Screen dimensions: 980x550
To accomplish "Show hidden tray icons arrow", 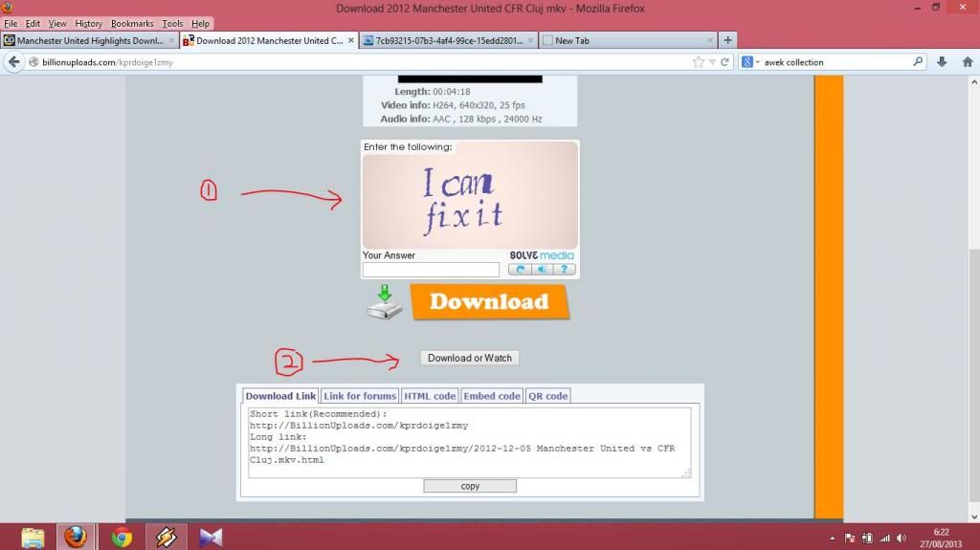I will pos(832,539).
